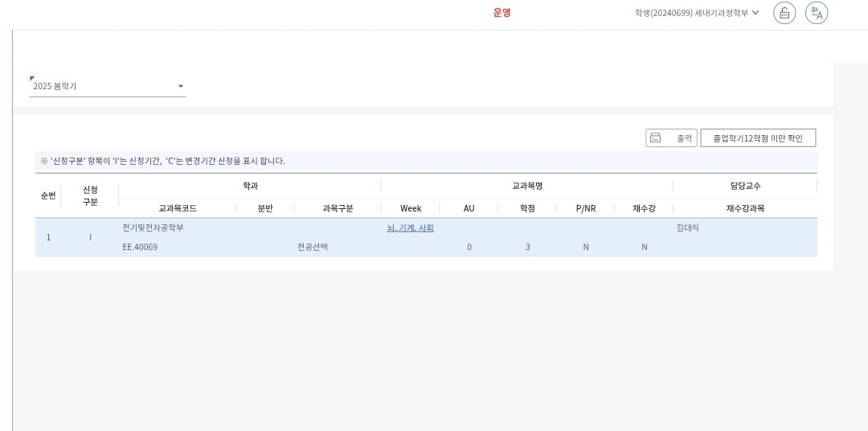The image size is (868, 431).
Task: Click the lock icon in the header
Action: click(784, 13)
